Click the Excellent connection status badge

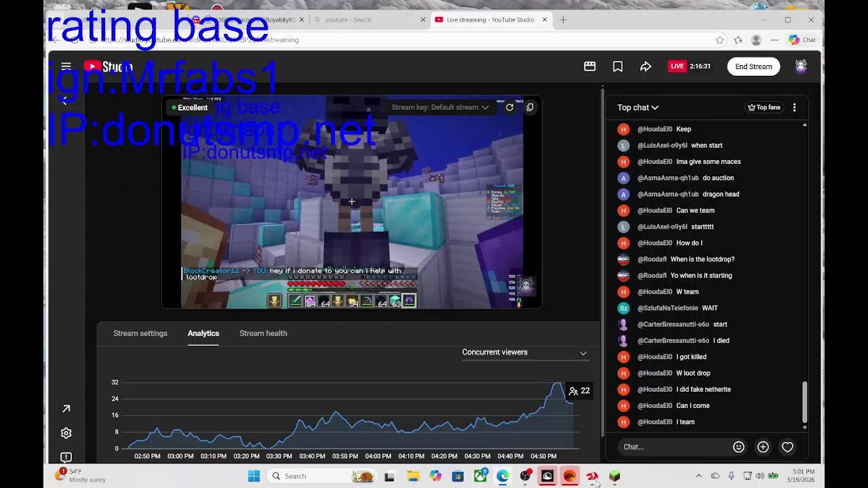(x=189, y=107)
